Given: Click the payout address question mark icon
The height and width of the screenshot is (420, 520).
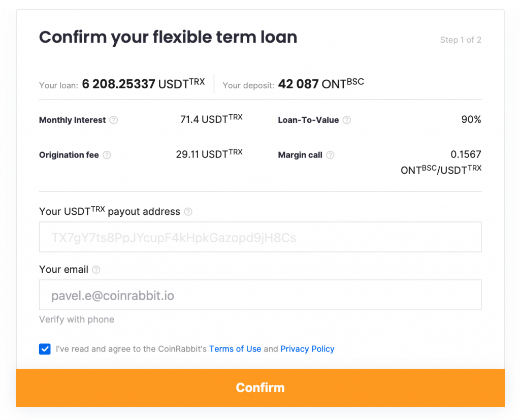Looking at the screenshot, I should (188, 212).
